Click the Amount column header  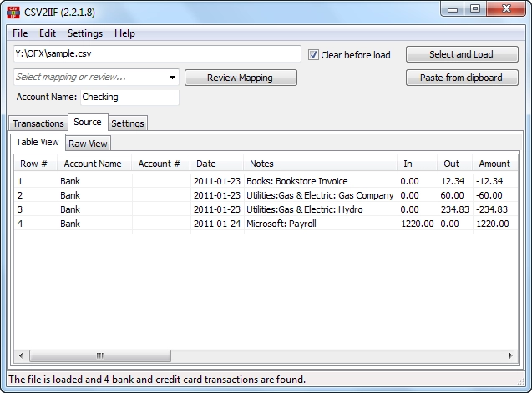(x=494, y=164)
